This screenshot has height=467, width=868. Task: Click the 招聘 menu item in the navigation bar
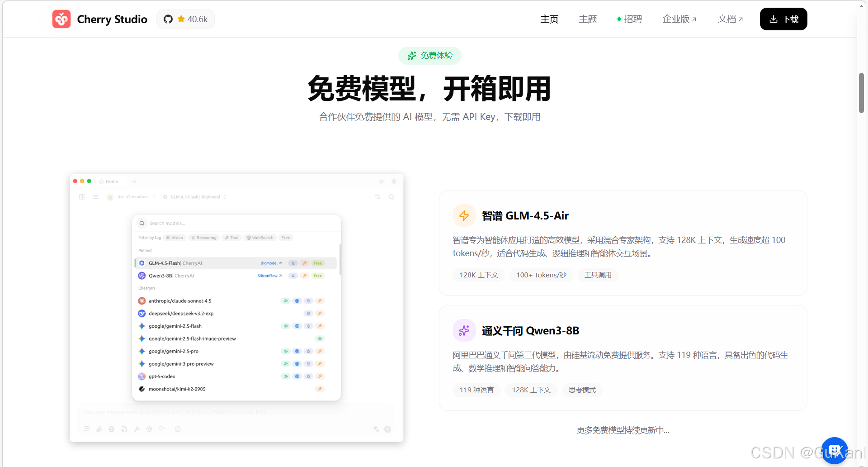(x=632, y=19)
